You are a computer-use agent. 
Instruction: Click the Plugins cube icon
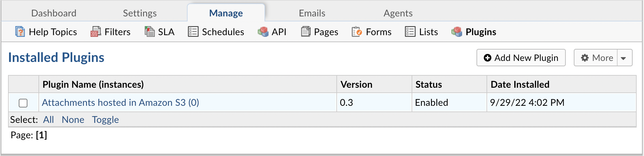[456, 32]
